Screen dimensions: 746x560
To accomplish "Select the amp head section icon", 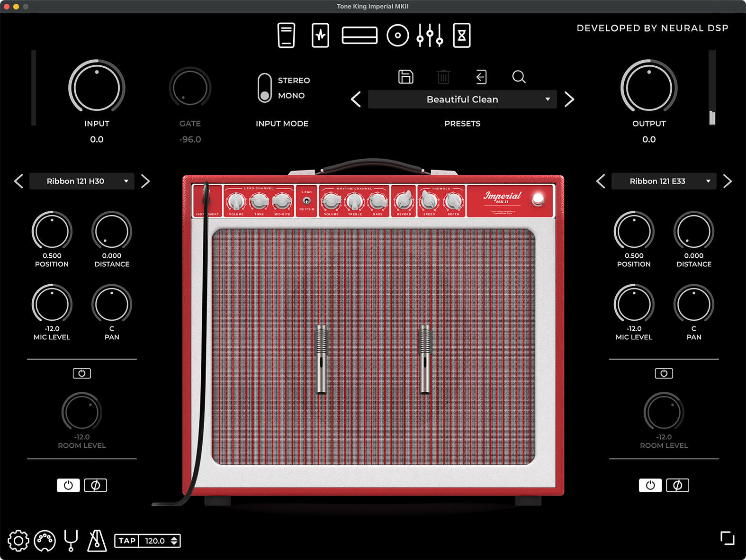I will [360, 36].
